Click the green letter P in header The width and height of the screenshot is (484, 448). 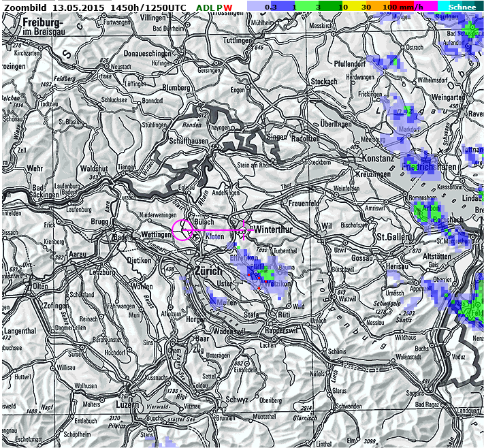[x=219, y=7]
